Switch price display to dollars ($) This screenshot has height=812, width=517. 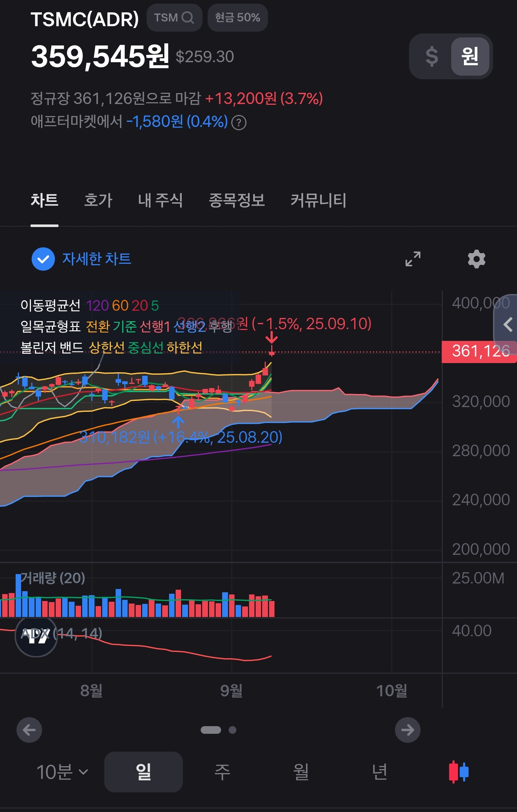[x=432, y=56]
